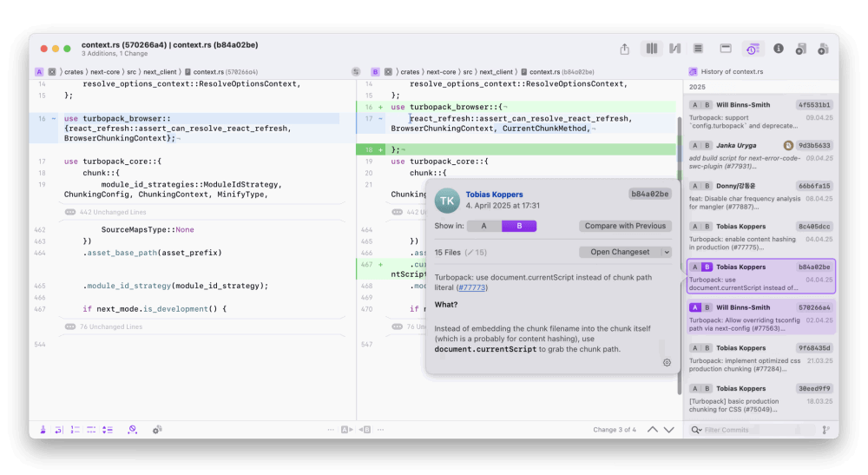Open the Open Changeset dropdown arrow
The width and height of the screenshot is (868, 475).
pos(667,252)
